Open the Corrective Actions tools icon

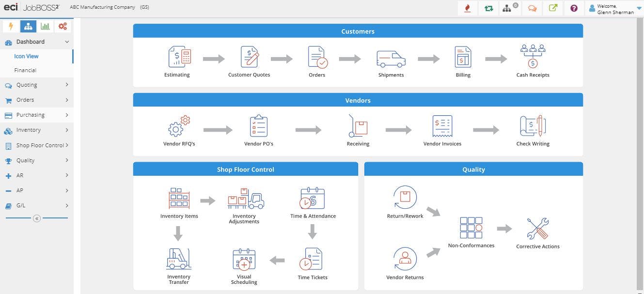click(x=537, y=229)
